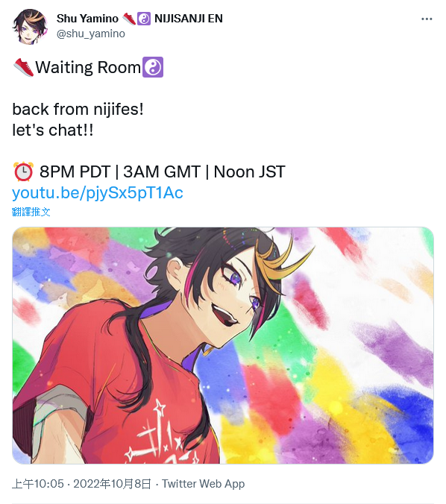Click the Waiting Room heading text
Image resolution: width=446 pixels, height=504 pixels.
88,68
